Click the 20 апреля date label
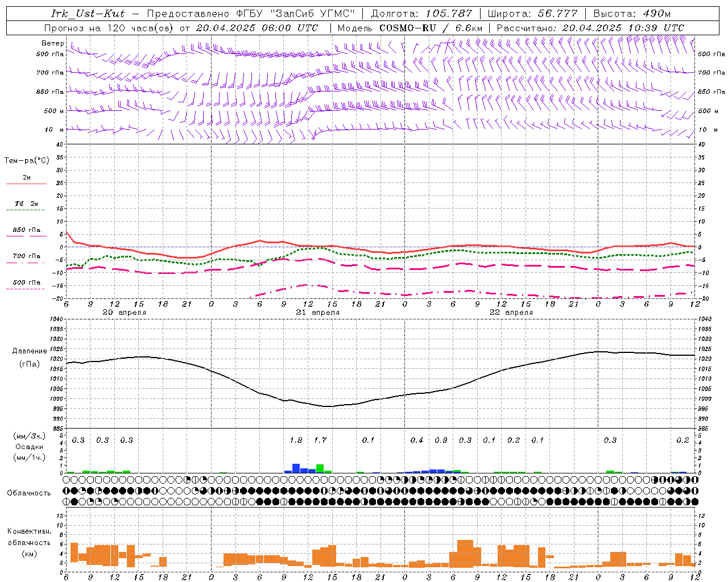 tap(124, 312)
